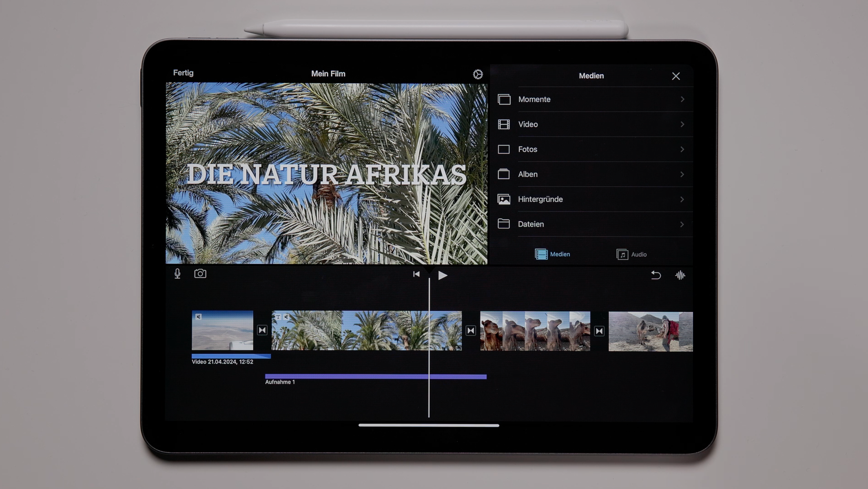Image resolution: width=868 pixels, height=489 pixels.
Task: Click skip to beginning control
Action: coord(416,275)
